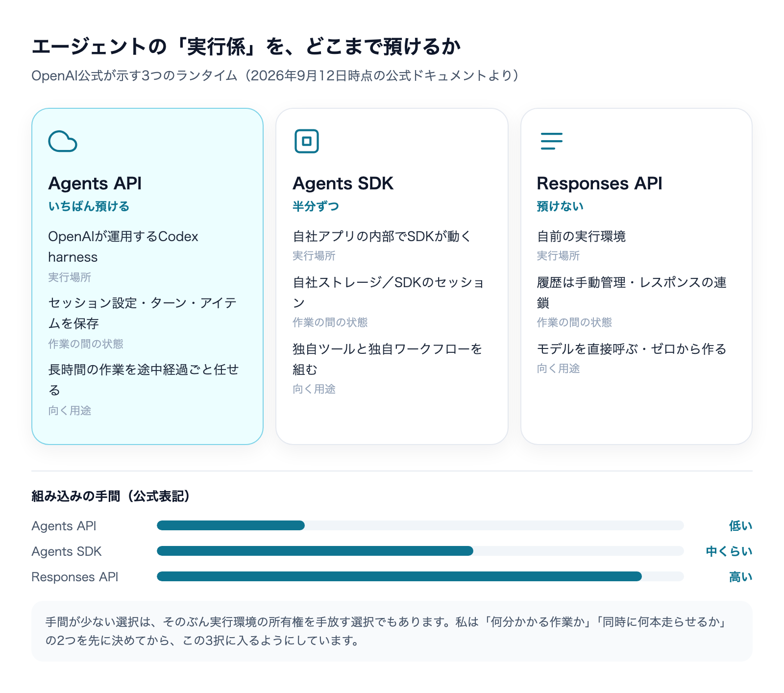Click '実行場所' label in Agents SDK card

pyautogui.click(x=314, y=256)
